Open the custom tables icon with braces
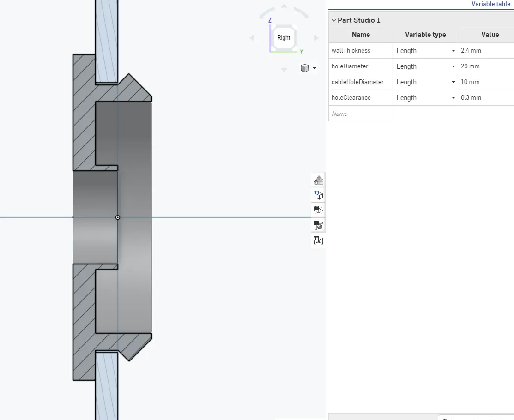Viewport: 514px width, 420px height. pos(318,210)
